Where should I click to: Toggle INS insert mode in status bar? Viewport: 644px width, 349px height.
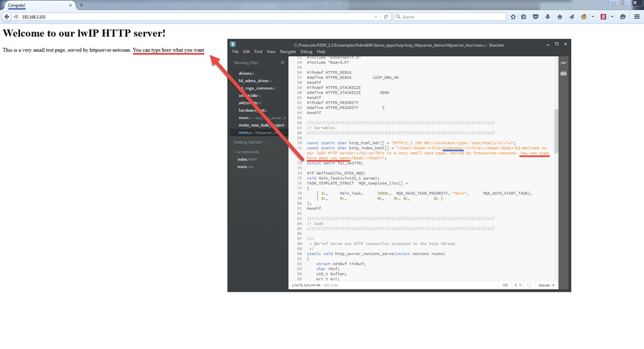pyautogui.click(x=505, y=285)
